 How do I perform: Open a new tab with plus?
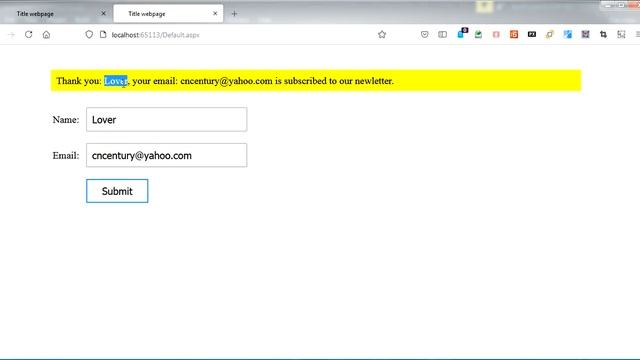point(234,13)
